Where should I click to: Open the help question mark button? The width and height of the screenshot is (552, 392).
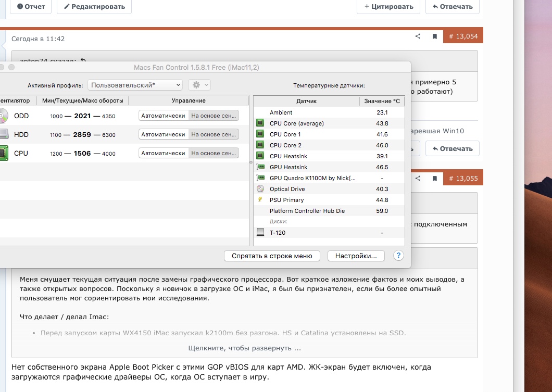(398, 256)
